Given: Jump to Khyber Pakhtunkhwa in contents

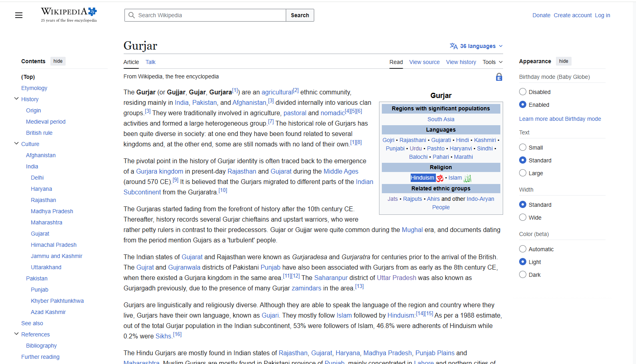Looking at the screenshot, I should click(x=57, y=301).
